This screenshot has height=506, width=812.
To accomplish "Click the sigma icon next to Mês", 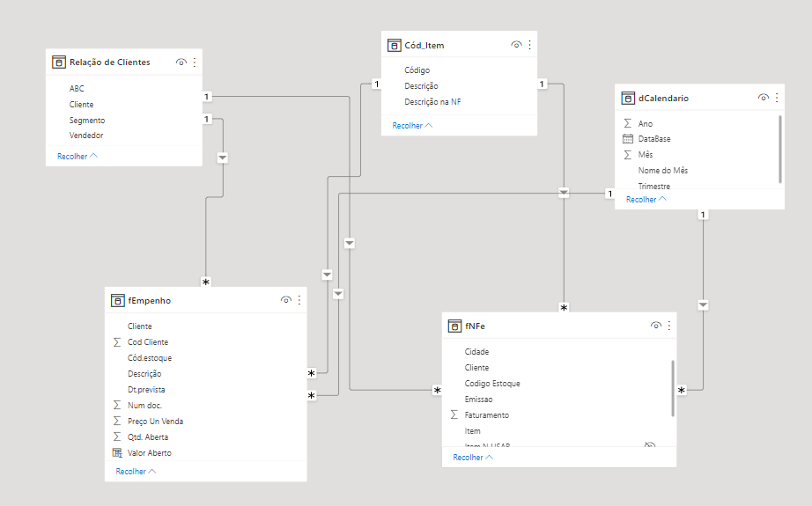I will point(628,155).
